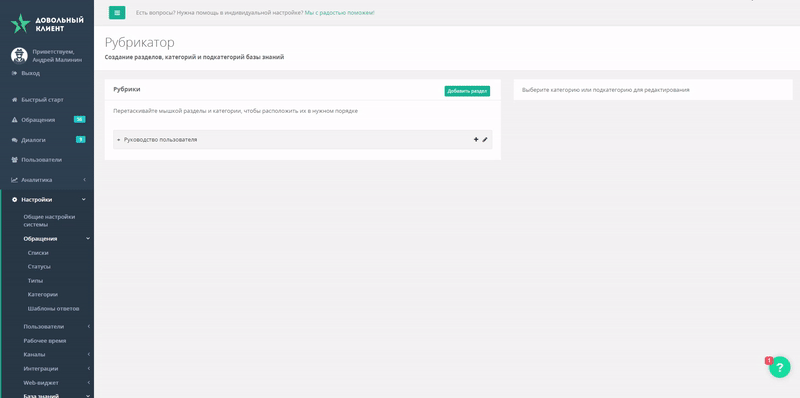Open Общие настройки системы
800x398 pixels.
point(49,220)
